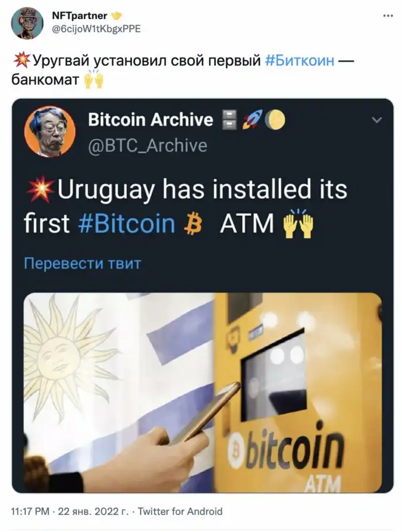
Task: Click the @6cijoW1tKbgxPPE handle
Action: (x=96, y=29)
